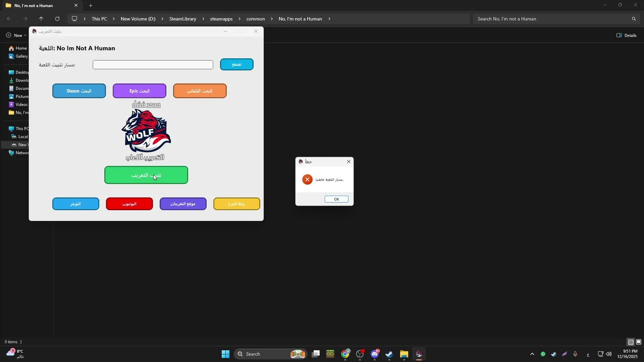Open Downloads folder in Explorer sidebar
This screenshot has width=644, height=362.
tap(19, 80)
